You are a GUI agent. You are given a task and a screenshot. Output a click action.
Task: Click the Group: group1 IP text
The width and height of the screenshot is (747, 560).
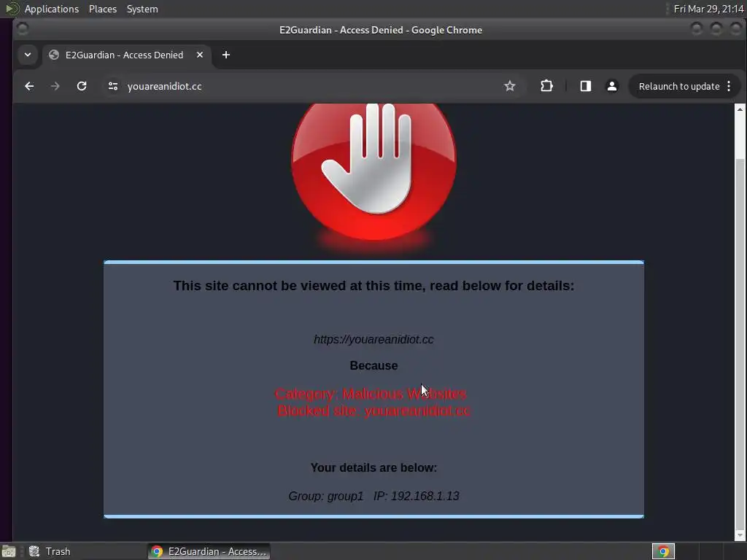tap(373, 496)
